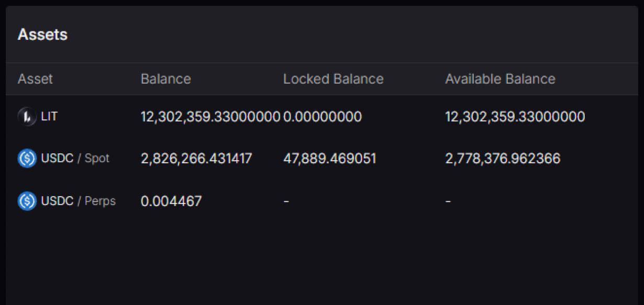Click the USDC Perps coin icon
Image resolution: width=644 pixels, height=305 pixels.
click(x=27, y=201)
